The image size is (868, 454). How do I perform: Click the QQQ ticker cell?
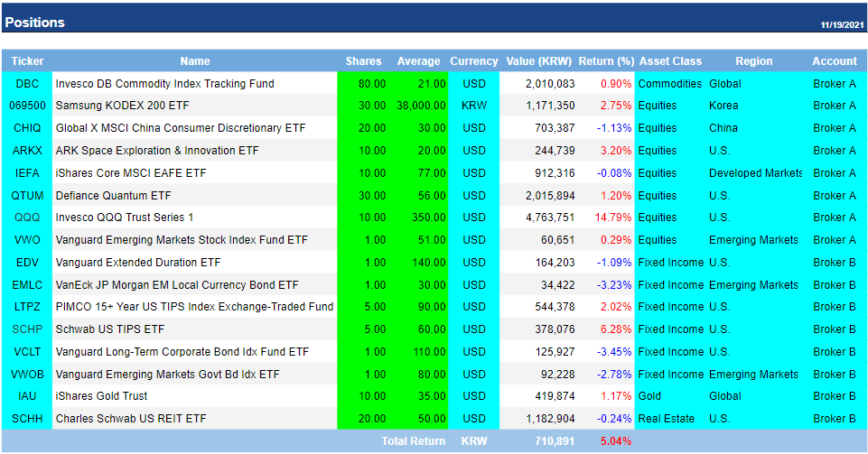(27, 218)
